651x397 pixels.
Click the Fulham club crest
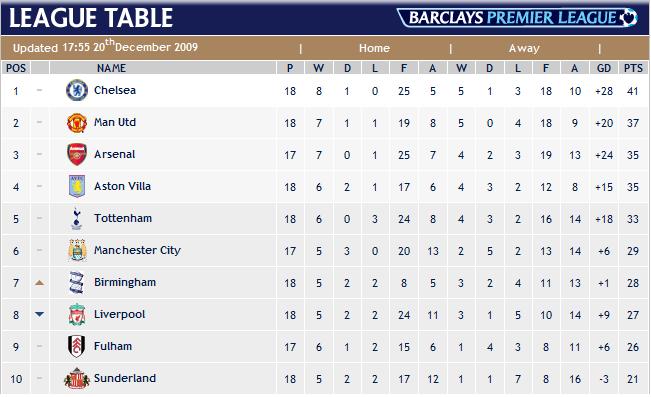77,346
